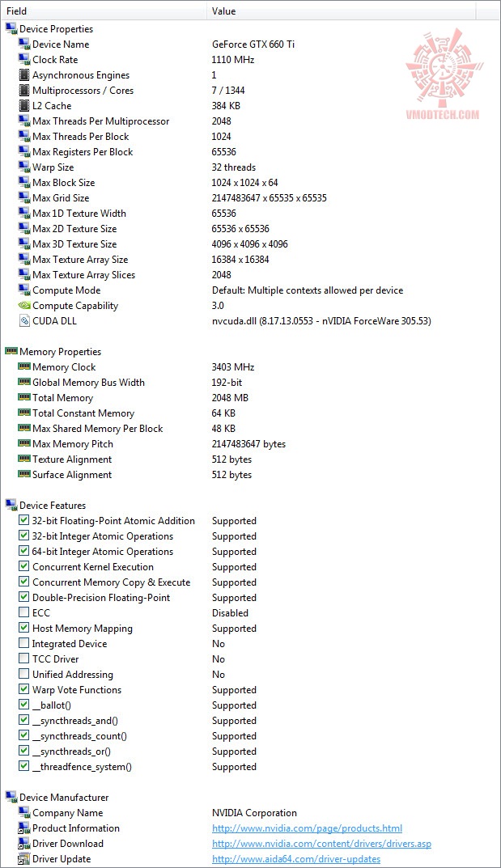Click the Value column header

[342, 11]
